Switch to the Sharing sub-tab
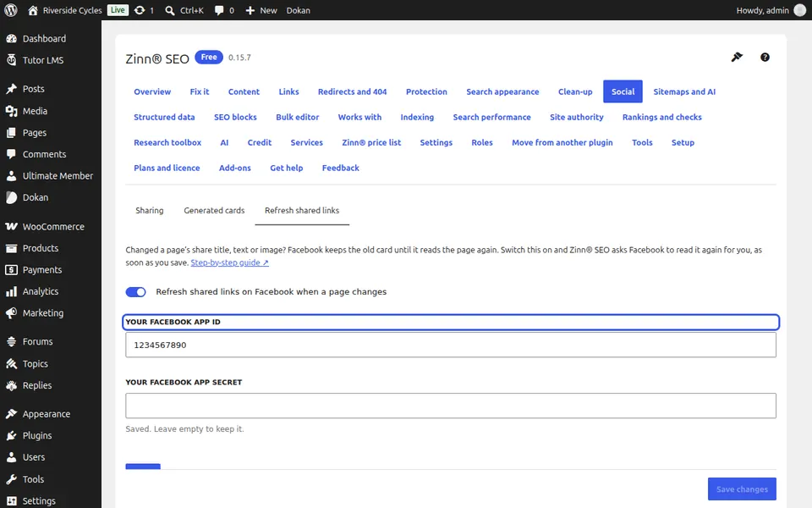 (x=150, y=211)
